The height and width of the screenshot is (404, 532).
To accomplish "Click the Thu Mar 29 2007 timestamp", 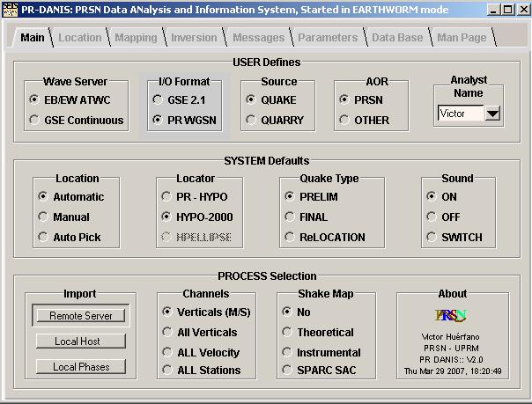I will [453, 371].
